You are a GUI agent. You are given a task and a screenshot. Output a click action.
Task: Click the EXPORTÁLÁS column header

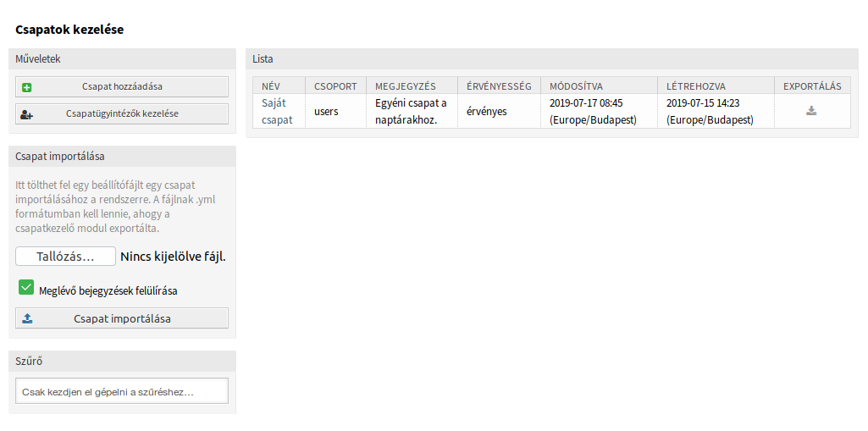812,86
